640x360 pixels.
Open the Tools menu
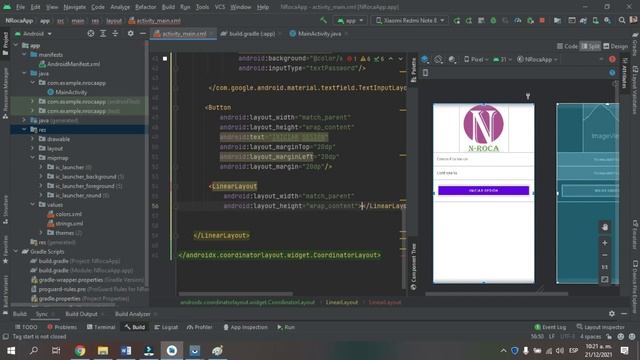pyautogui.click(x=202, y=7)
